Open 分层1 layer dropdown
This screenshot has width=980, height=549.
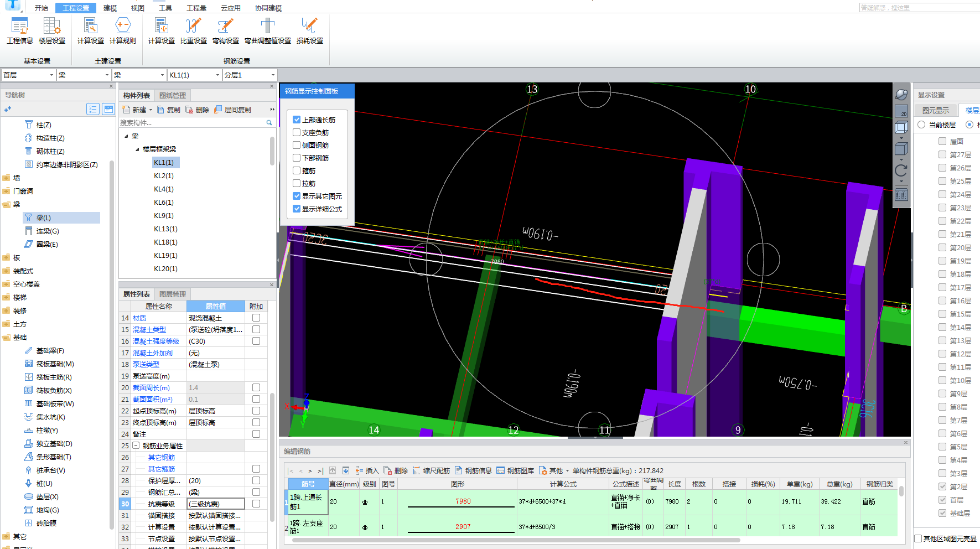(273, 75)
